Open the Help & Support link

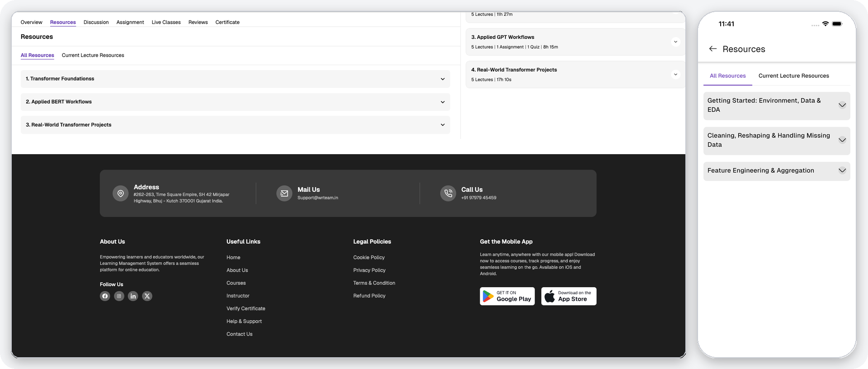(x=244, y=321)
